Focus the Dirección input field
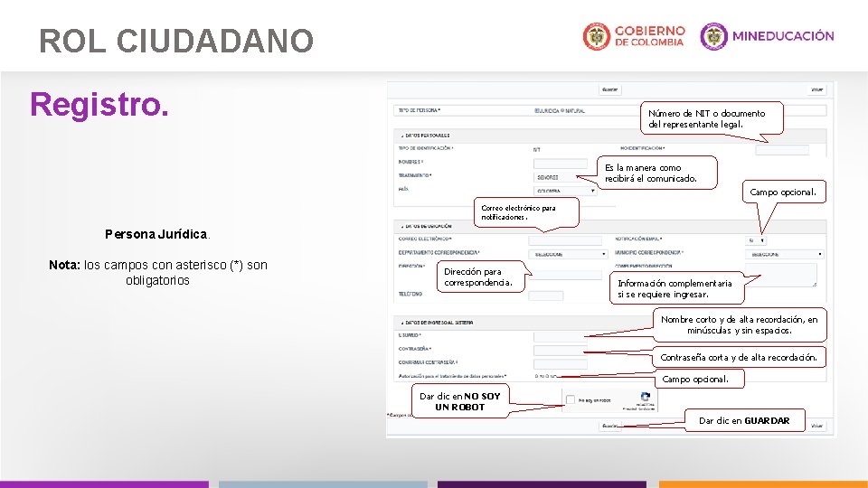 564,275
